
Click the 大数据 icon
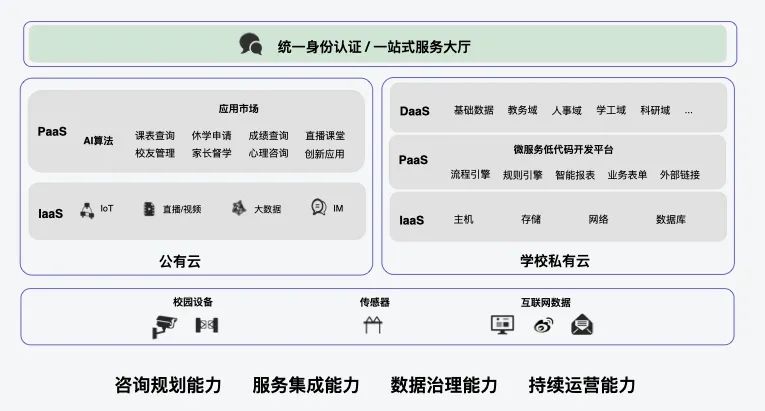tap(239, 208)
